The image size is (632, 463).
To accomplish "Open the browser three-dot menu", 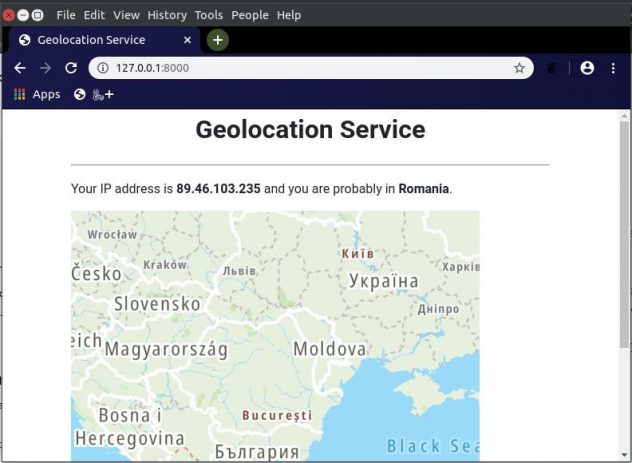I will [x=613, y=68].
